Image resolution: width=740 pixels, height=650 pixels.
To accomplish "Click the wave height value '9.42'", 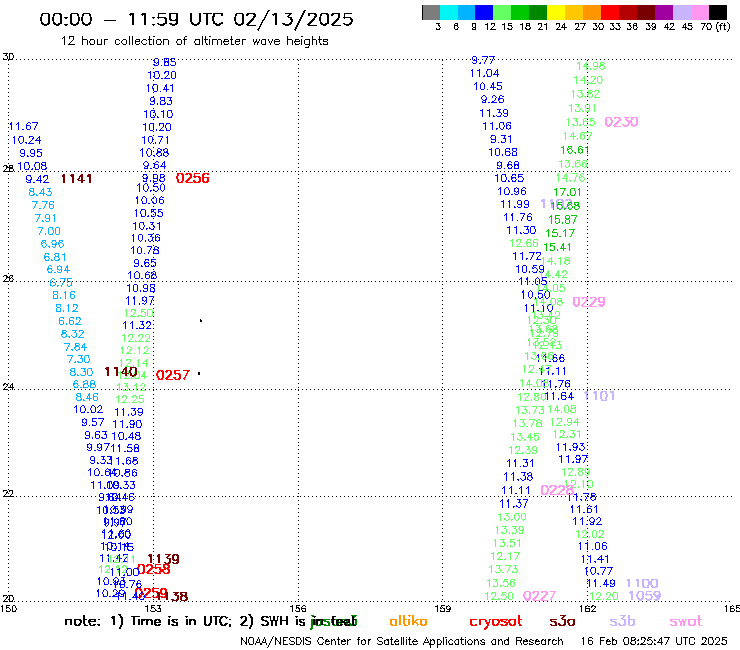I will tap(37, 179).
